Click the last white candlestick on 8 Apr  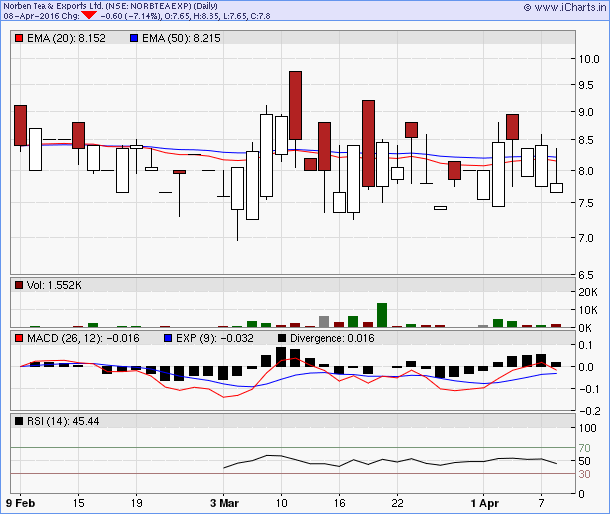556,188
